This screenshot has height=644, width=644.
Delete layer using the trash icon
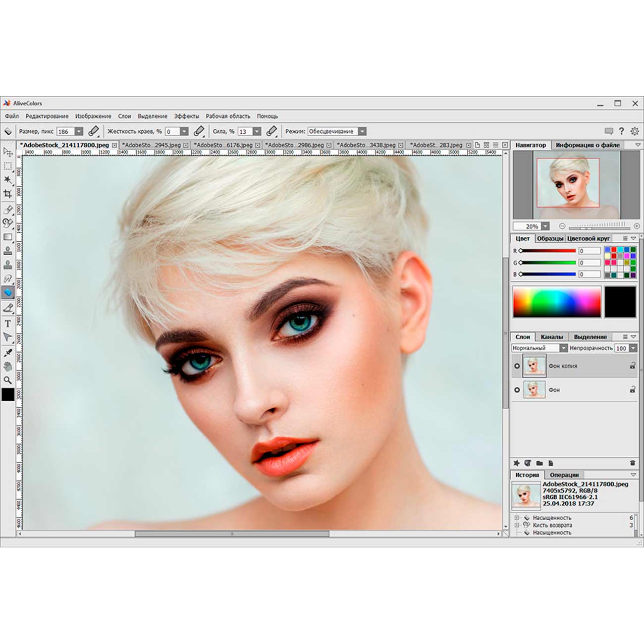tap(633, 463)
